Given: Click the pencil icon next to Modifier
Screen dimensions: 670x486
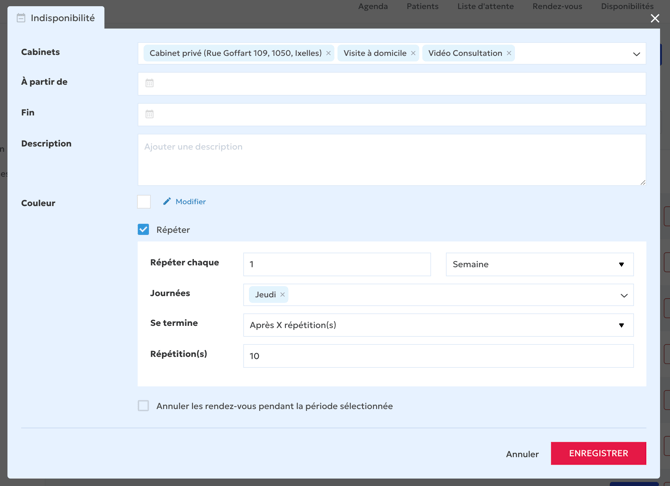Looking at the screenshot, I should coord(167,202).
